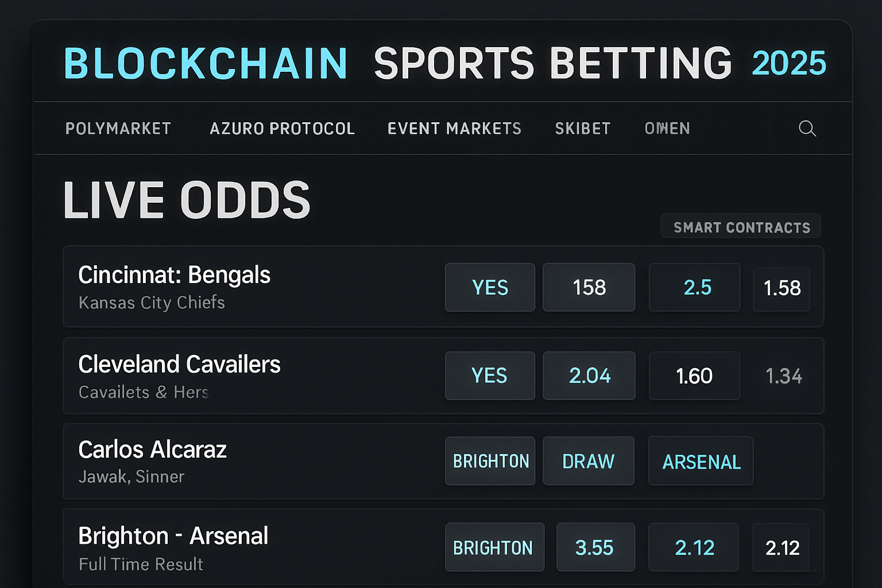This screenshot has width=882, height=588.
Task: Select YES for Cleveland Cavaliers
Action: click(490, 376)
